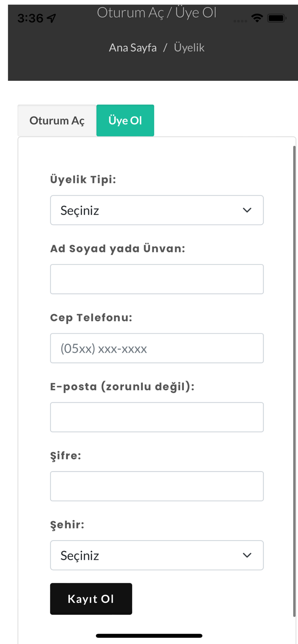Click the Şehir field label
The height and width of the screenshot is (644, 298).
pos(67,525)
